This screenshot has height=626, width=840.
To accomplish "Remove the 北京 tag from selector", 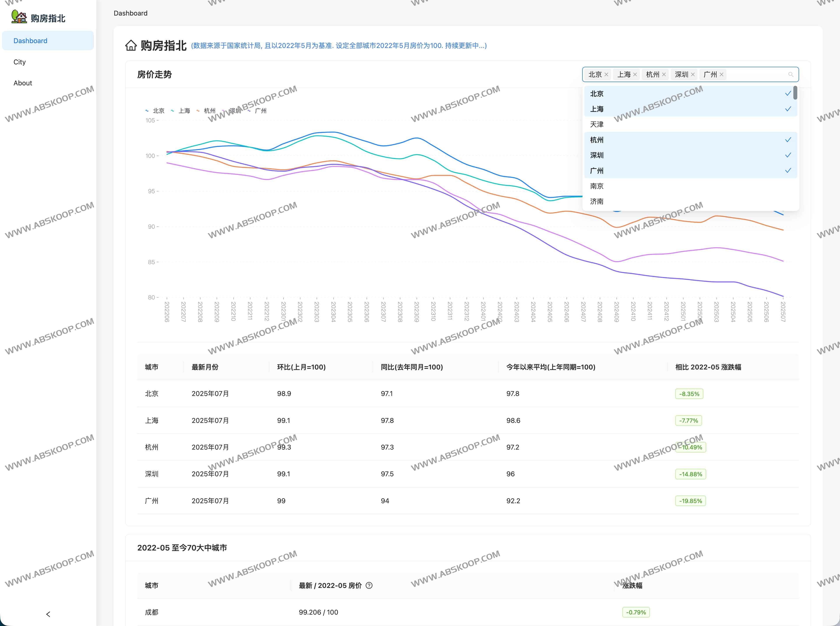I will (x=606, y=75).
